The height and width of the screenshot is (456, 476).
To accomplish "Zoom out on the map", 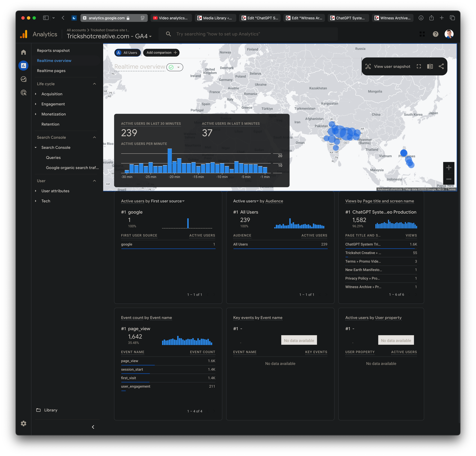I will [x=449, y=179].
